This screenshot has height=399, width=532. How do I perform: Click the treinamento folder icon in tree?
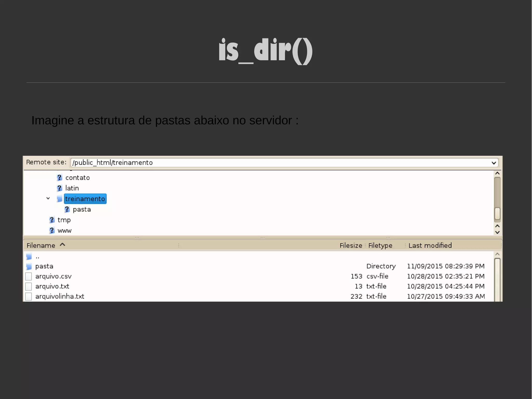pos(59,199)
